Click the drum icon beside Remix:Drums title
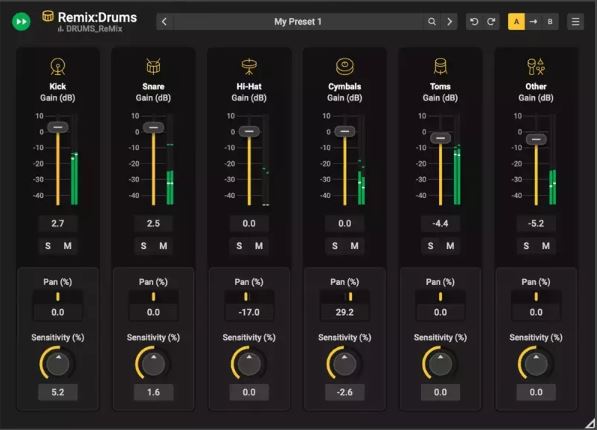The width and height of the screenshot is (597, 430). pos(48,16)
